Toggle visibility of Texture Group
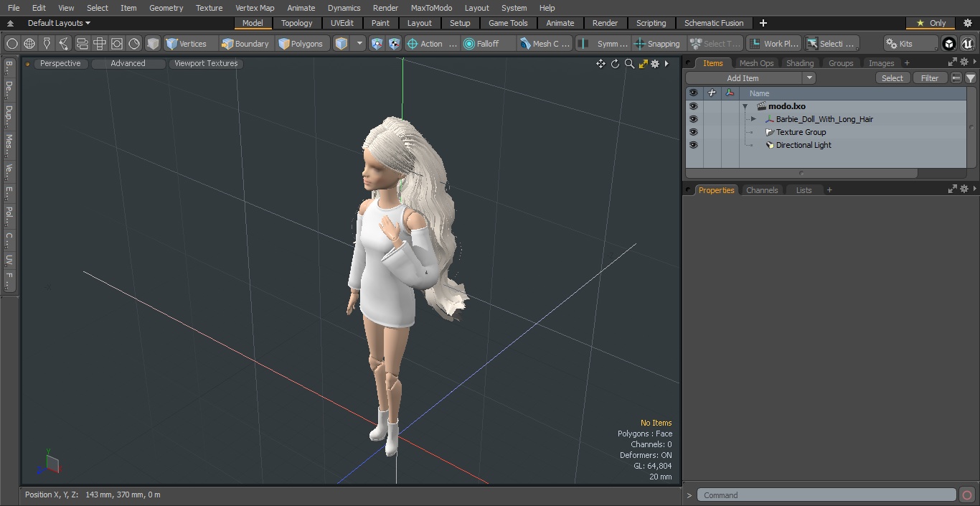 coord(693,132)
